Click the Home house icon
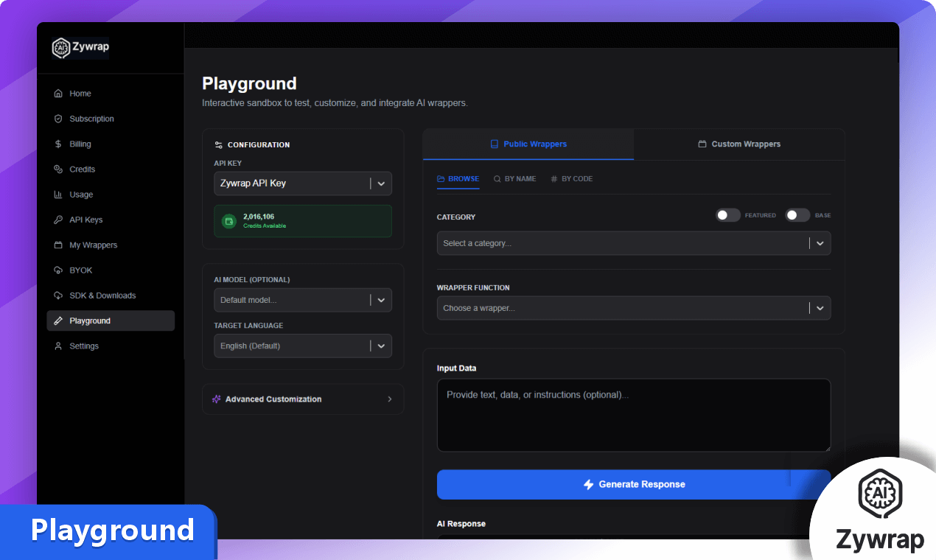This screenshot has width=936, height=560. coord(58,94)
